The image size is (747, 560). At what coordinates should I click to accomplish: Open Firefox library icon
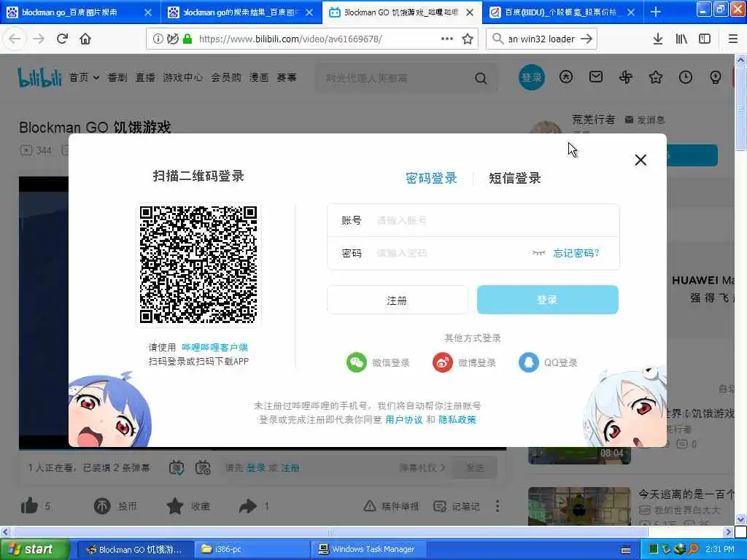[681, 39]
